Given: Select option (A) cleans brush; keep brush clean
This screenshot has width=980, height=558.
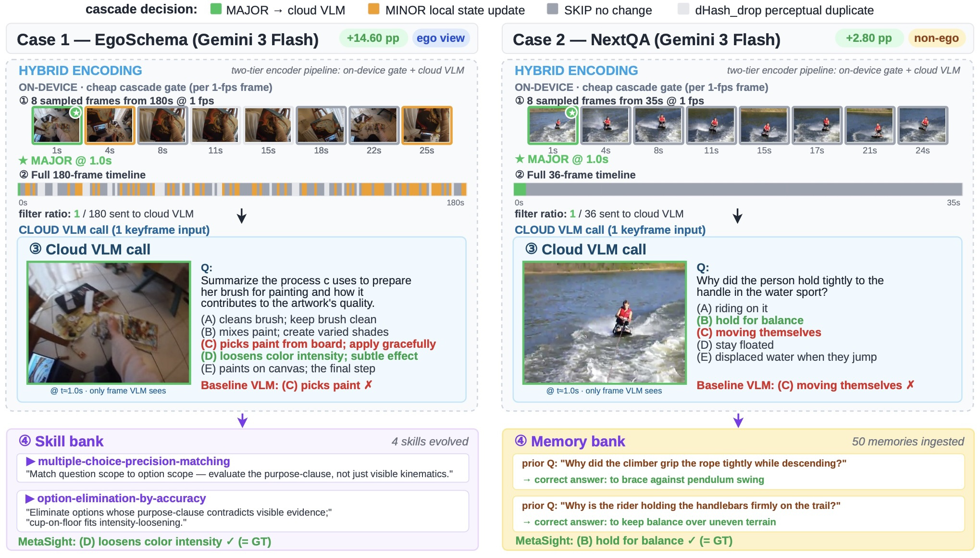Looking at the screenshot, I should click(288, 319).
